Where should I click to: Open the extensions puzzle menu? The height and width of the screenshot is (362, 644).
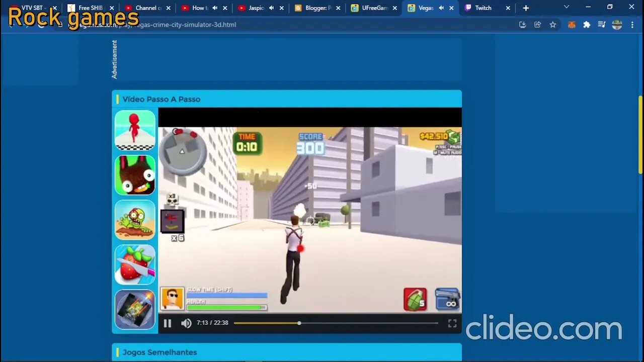pos(587,25)
